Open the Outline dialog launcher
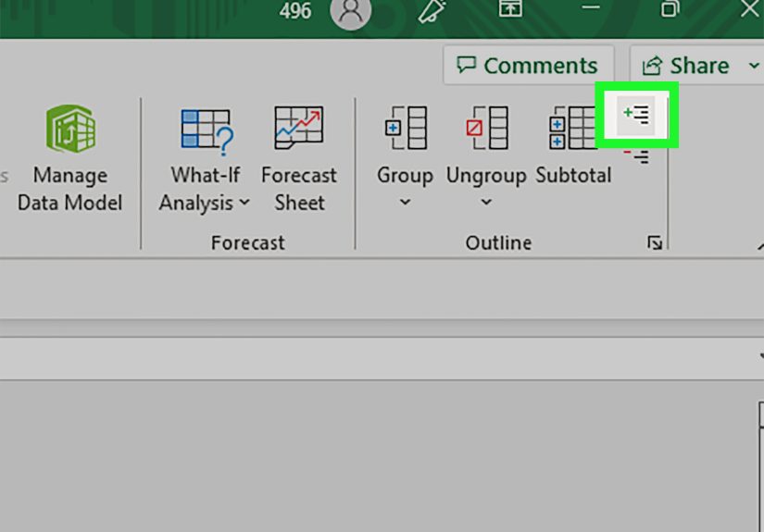This screenshot has height=532, width=764. click(655, 242)
